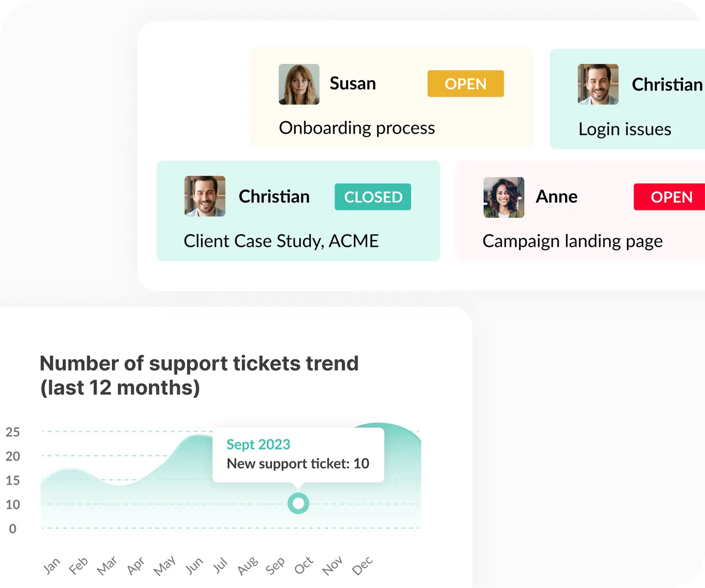The height and width of the screenshot is (588, 705).
Task: Select the Sep label on the chart axis
Action: [275, 565]
